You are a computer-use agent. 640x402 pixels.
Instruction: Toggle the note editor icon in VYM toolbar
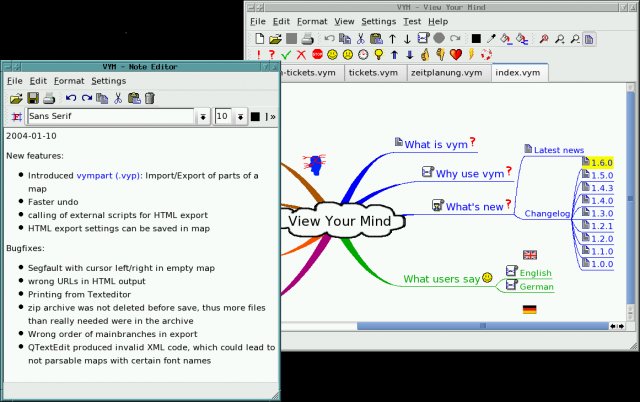point(589,39)
